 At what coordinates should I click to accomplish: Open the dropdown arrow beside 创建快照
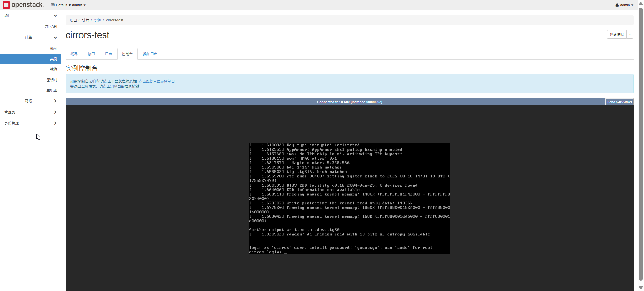tap(630, 34)
